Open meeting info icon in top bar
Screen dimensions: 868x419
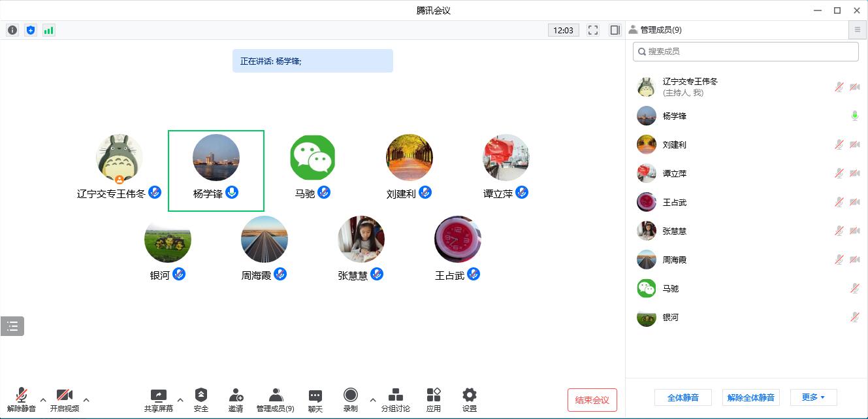[x=12, y=30]
